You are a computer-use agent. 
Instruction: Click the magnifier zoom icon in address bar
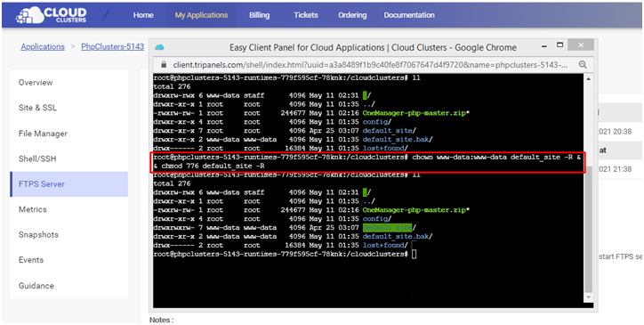coord(583,65)
